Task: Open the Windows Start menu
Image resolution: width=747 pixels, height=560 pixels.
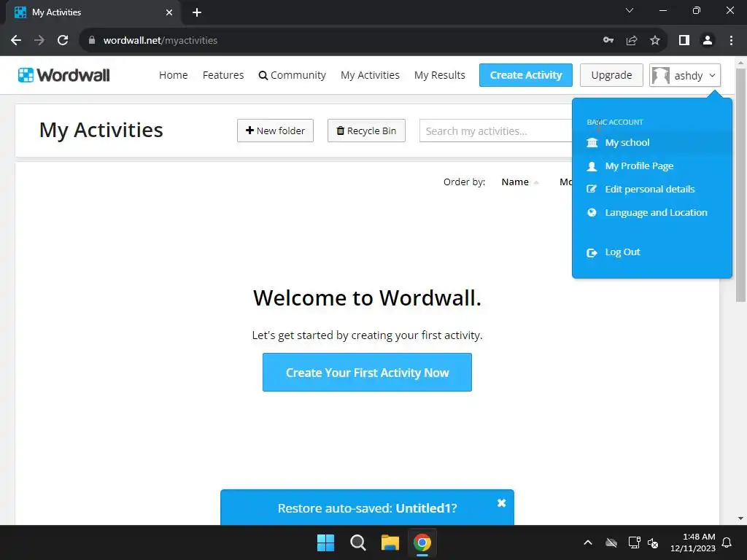Action: [x=326, y=542]
